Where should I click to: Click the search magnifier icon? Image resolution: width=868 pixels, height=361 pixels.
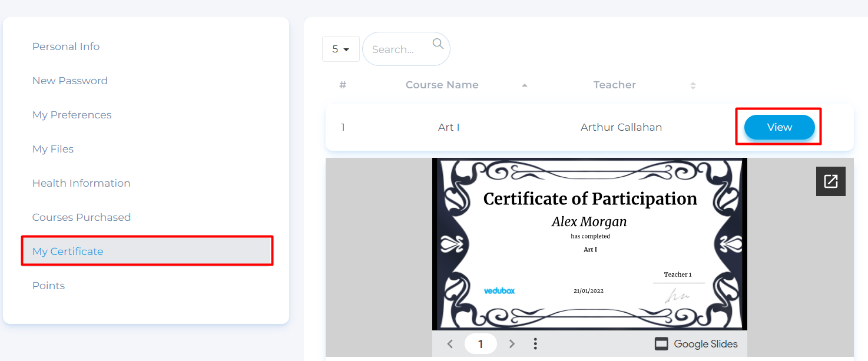pos(438,44)
